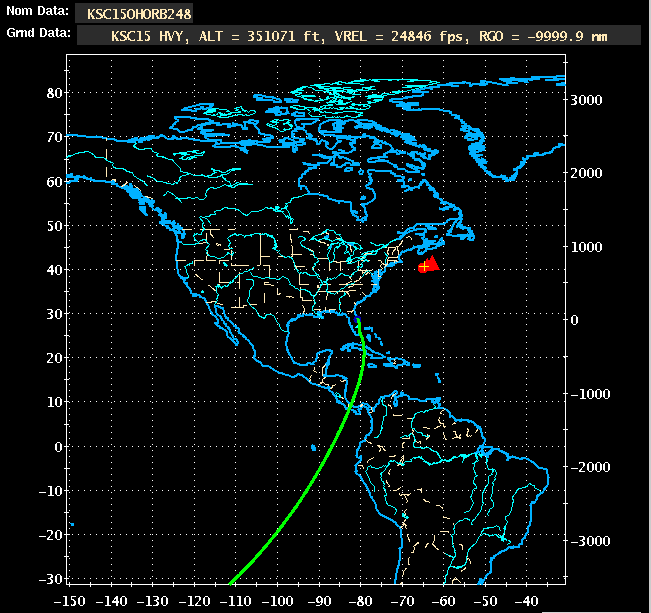The image size is (651, 613).
Task: Click the Grnd Data label
Action: pyautogui.click(x=38, y=33)
